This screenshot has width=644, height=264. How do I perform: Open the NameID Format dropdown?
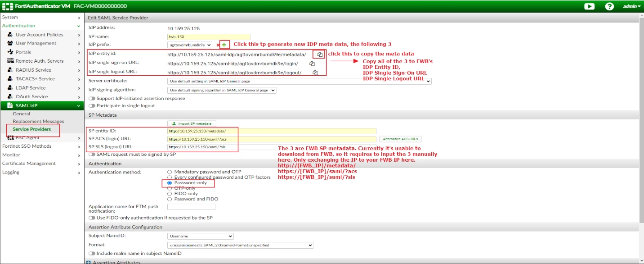(x=240, y=245)
